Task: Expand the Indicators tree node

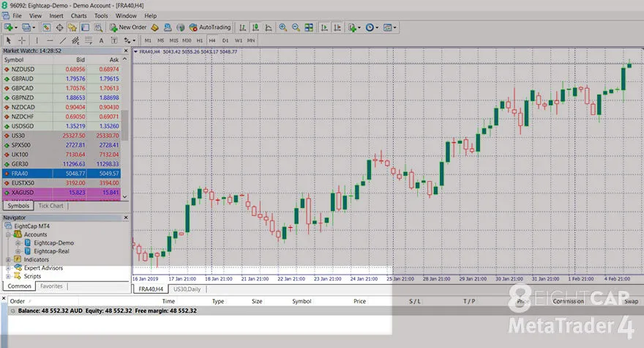Action: pos(8,259)
